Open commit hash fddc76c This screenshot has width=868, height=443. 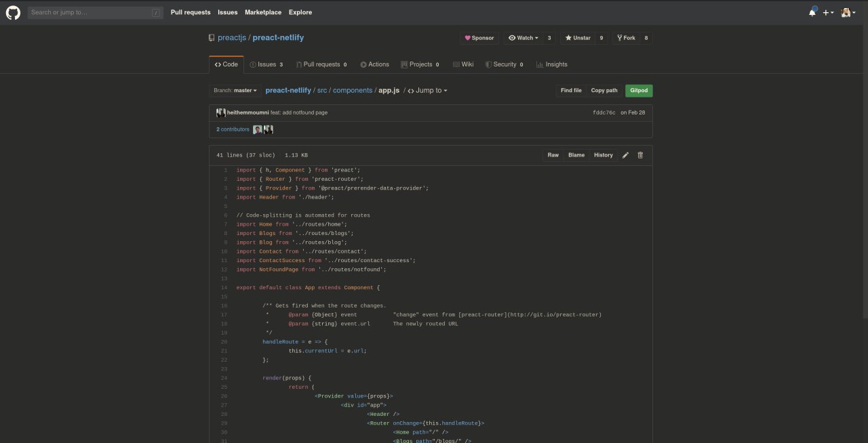point(604,112)
